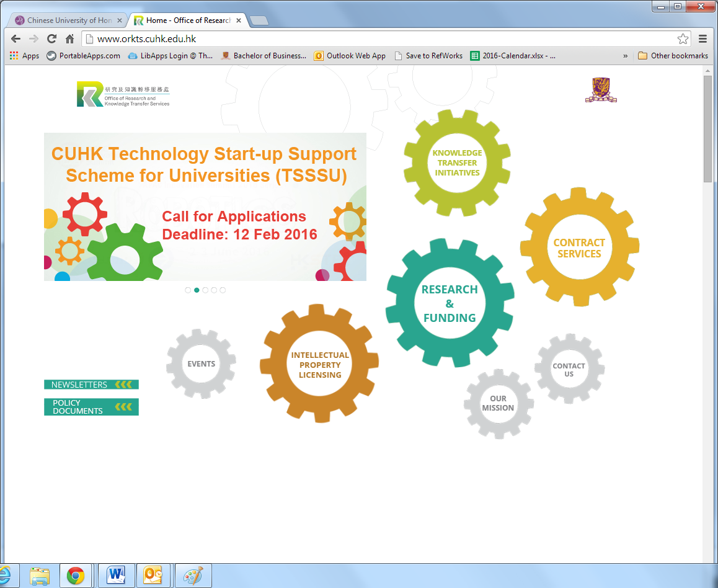Select the second slideshow dot
This screenshot has height=588, width=718.
[197, 290]
